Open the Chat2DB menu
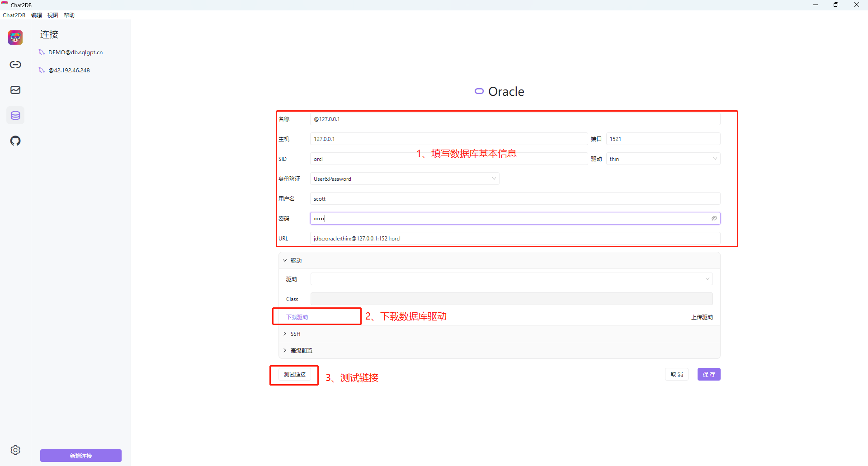This screenshot has width=868, height=466. (x=14, y=15)
